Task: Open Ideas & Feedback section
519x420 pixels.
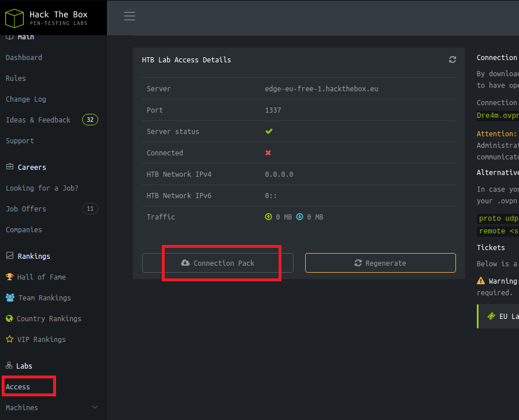Action: pyautogui.click(x=38, y=120)
